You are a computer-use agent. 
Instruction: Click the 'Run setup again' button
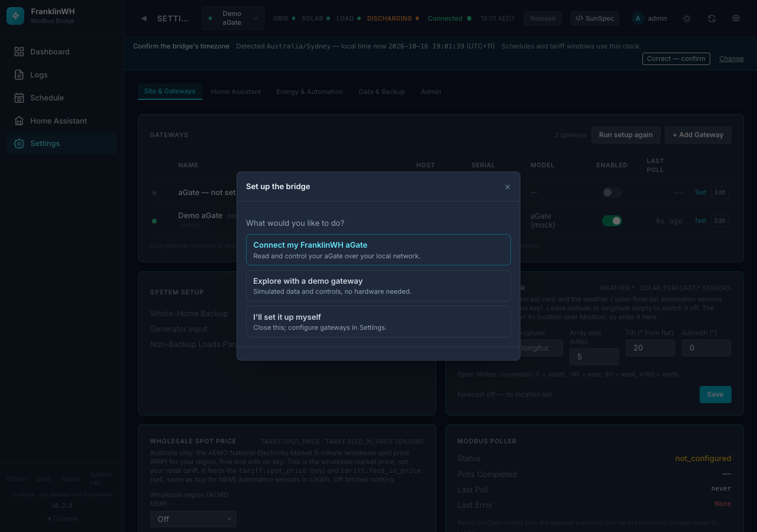click(x=626, y=135)
